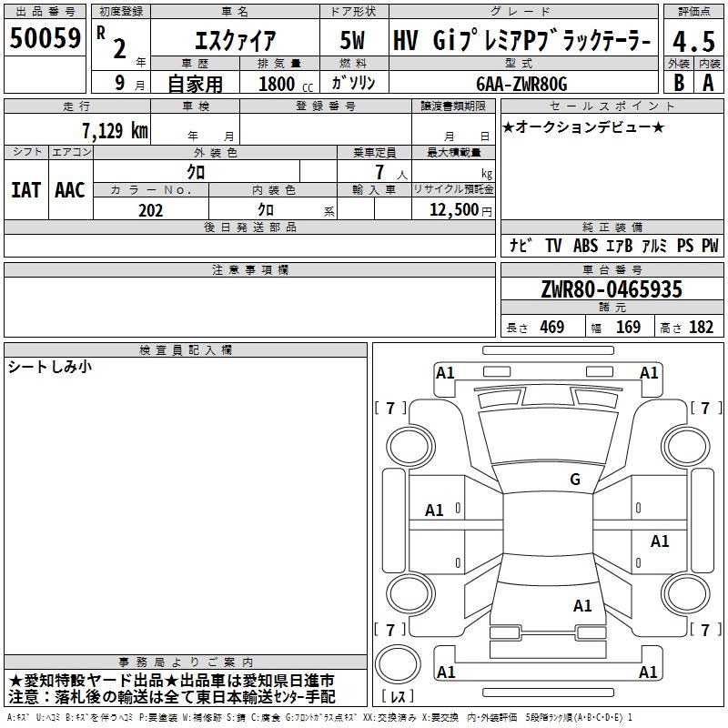728x728 pixels.
Task: Click equipment item PS
Action: pos(685,245)
